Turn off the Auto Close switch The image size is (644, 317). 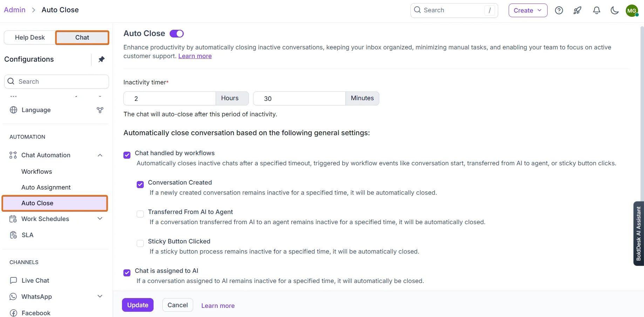tap(177, 34)
